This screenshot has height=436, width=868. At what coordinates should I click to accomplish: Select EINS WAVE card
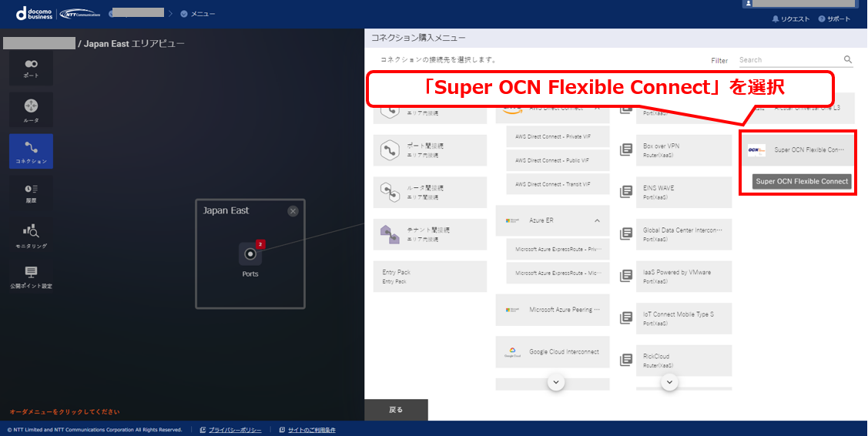tap(684, 193)
